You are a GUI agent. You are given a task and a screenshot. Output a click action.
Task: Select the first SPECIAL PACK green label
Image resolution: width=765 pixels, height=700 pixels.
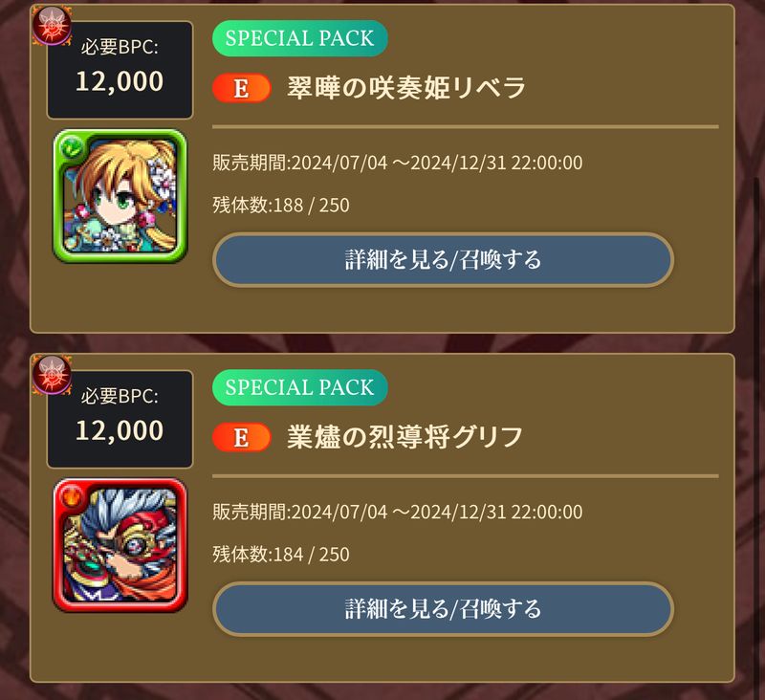pyautogui.click(x=300, y=38)
